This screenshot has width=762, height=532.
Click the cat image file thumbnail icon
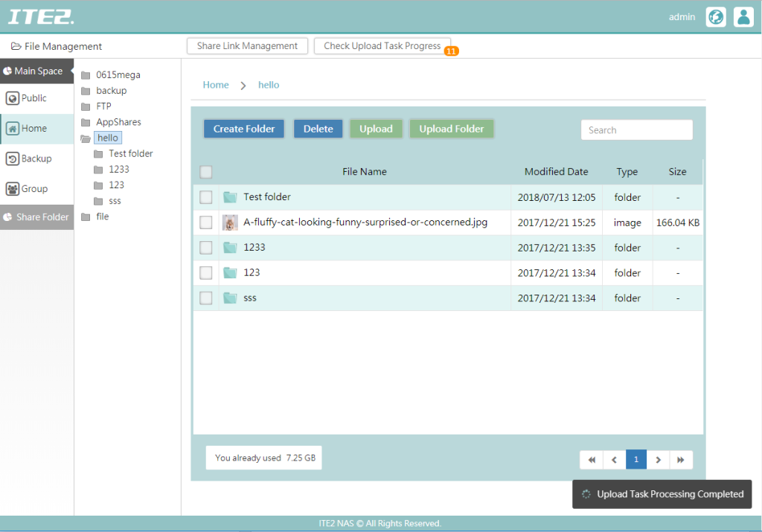[230, 222]
